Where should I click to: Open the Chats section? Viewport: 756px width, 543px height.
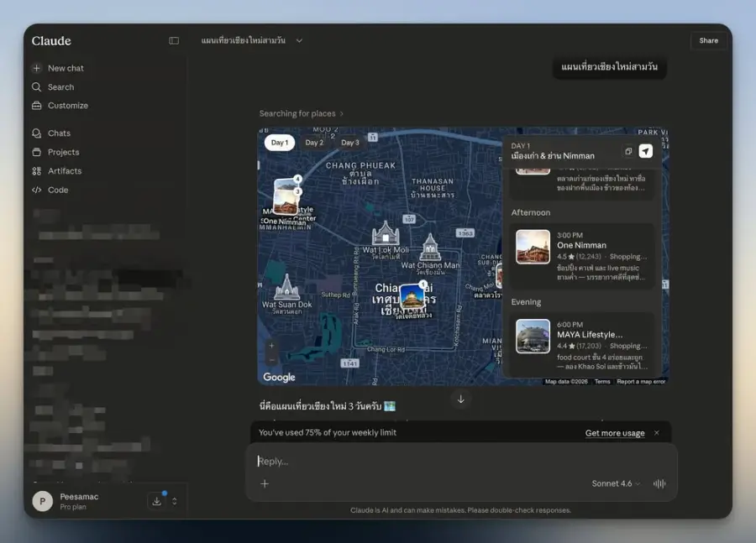point(51,133)
